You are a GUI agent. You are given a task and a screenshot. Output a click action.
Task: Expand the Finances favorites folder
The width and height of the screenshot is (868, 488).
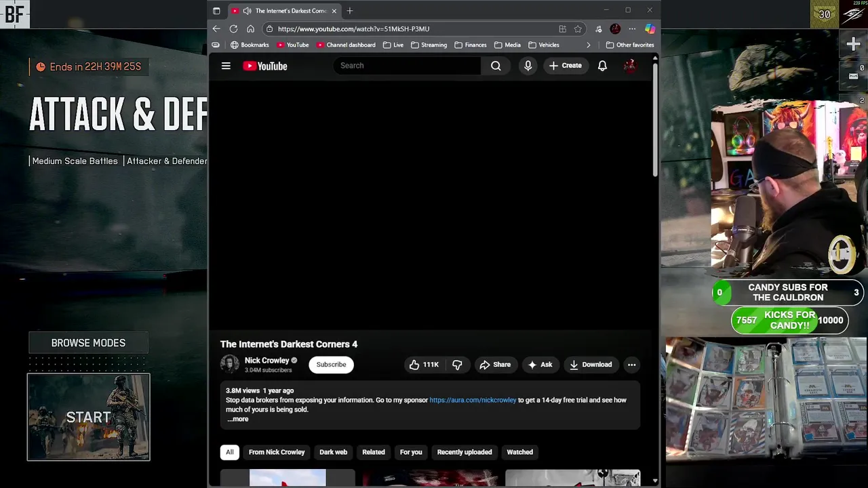[x=470, y=45]
